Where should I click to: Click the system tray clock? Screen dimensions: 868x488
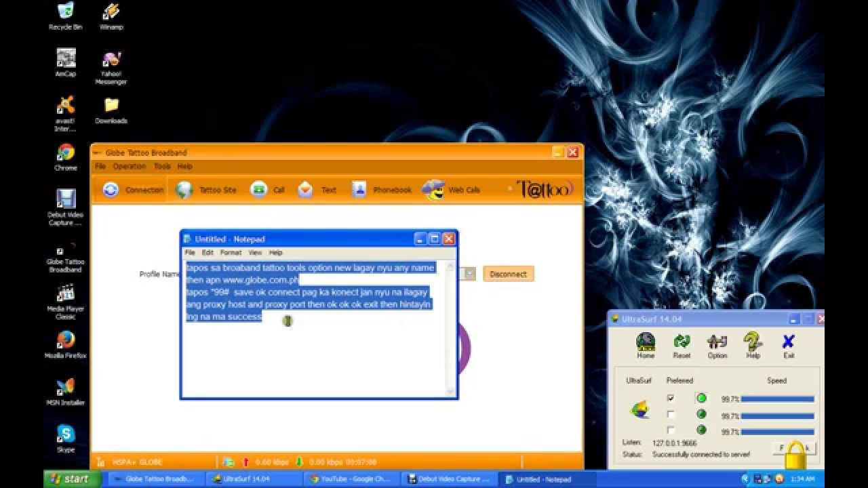[x=802, y=479]
